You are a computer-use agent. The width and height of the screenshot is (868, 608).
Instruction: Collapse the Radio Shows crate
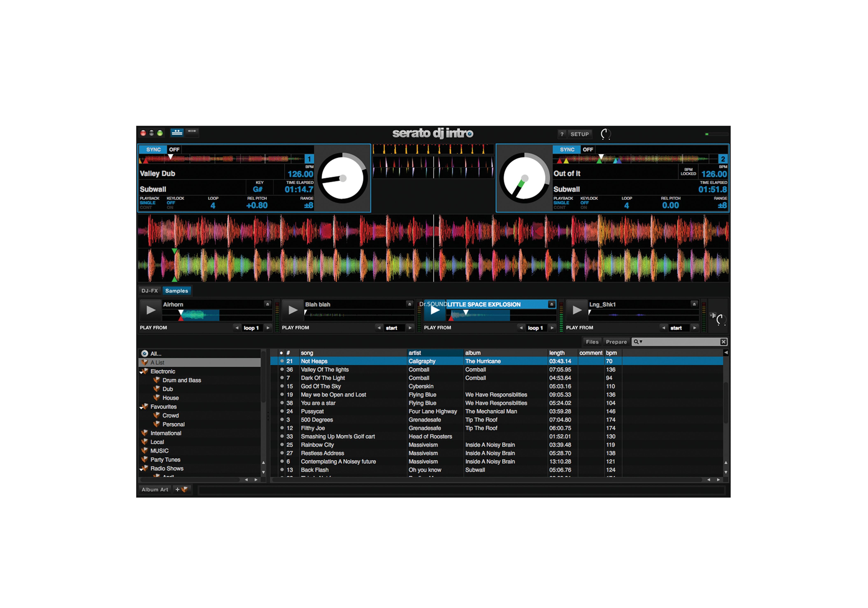click(x=141, y=469)
